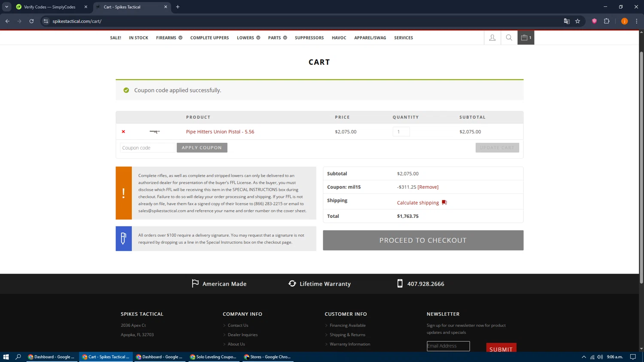Click the red shield extension icon
The image size is (644, 362).
pyautogui.click(x=594, y=21)
